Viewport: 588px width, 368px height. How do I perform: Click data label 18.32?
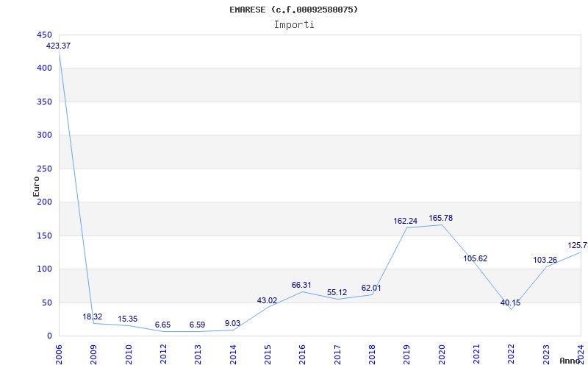tap(93, 316)
